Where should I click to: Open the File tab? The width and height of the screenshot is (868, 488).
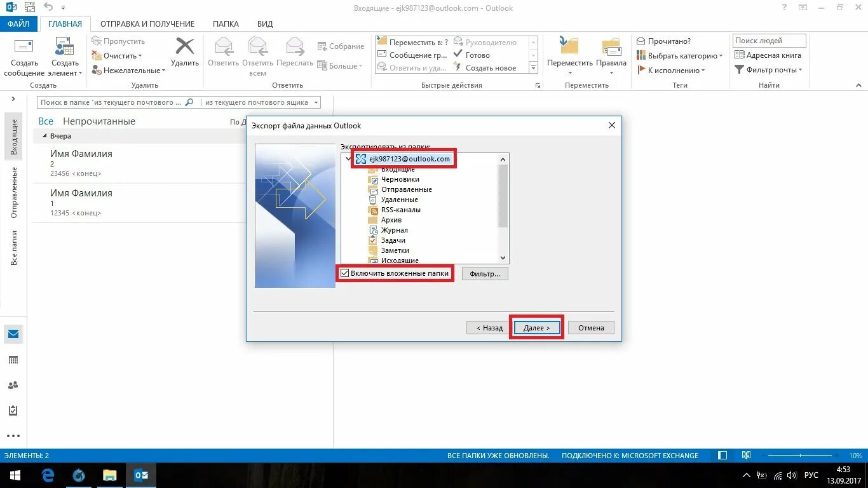(19, 24)
